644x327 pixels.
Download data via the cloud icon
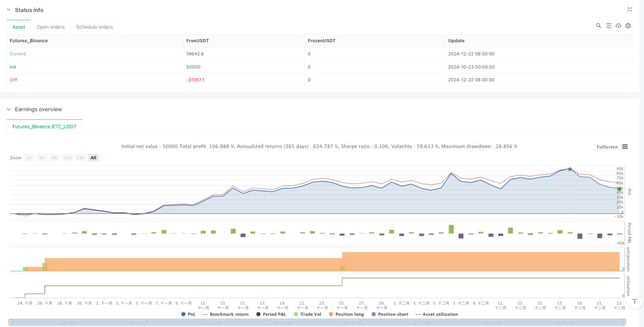618,26
